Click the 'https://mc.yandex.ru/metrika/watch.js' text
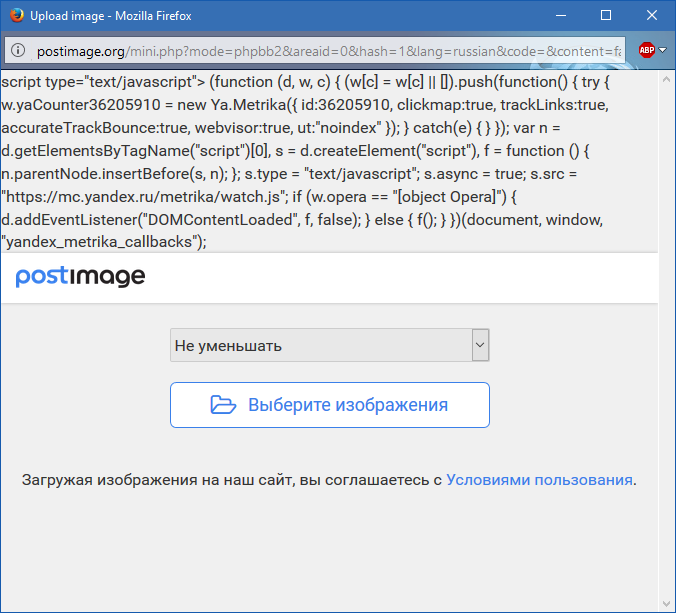676x613 pixels. coord(145,197)
